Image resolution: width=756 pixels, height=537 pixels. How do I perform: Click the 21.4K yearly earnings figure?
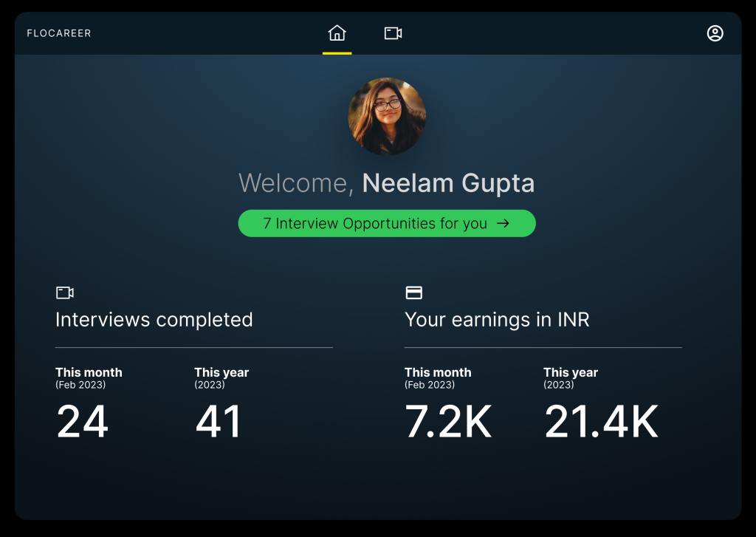click(601, 422)
